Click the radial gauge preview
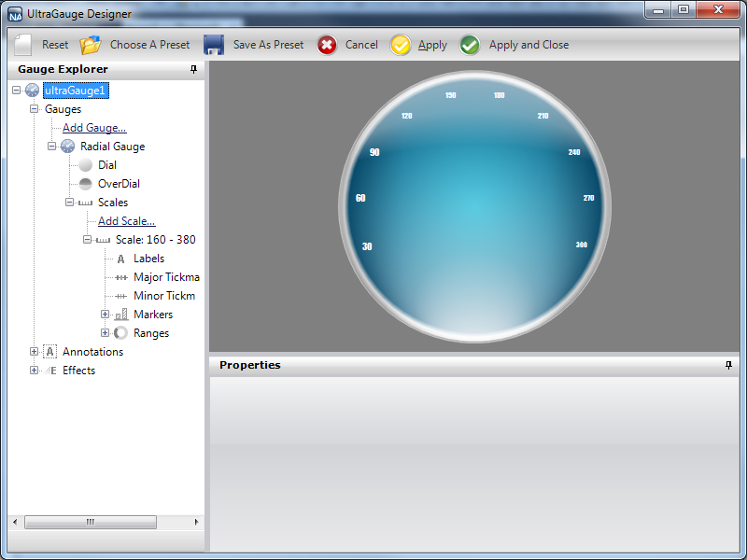 pyautogui.click(x=474, y=206)
